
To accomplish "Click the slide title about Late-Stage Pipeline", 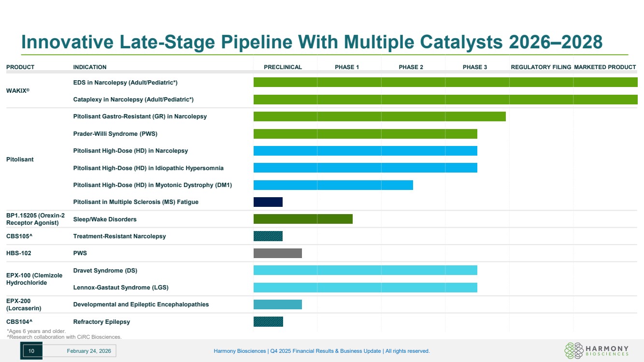I will point(312,42).
